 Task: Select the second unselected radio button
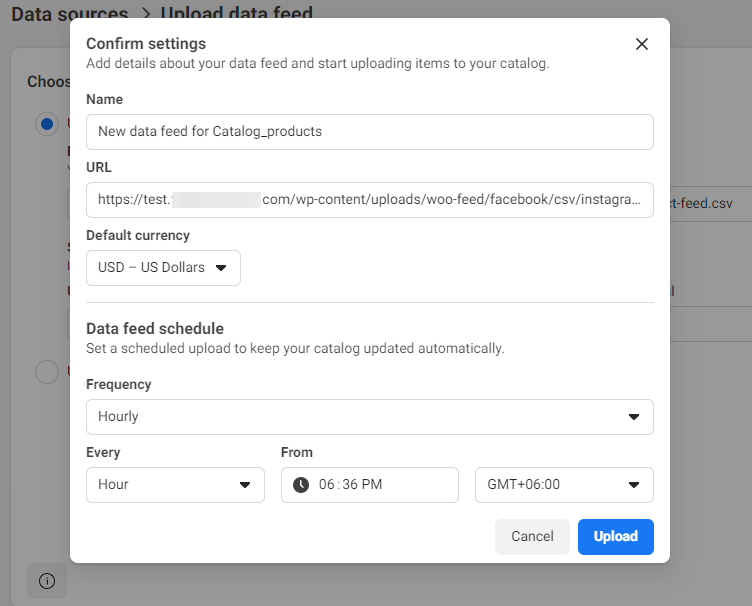click(46, 372)
